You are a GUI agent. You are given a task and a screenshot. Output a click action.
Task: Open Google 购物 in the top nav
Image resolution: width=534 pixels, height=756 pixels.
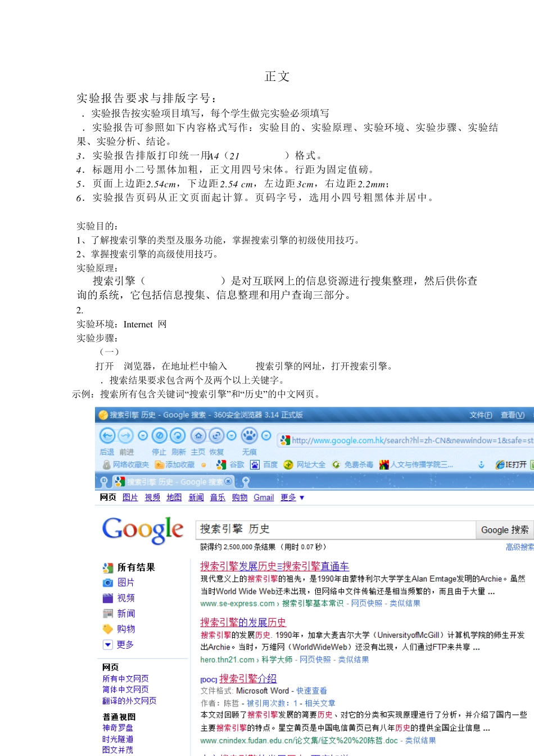(239, 497)
